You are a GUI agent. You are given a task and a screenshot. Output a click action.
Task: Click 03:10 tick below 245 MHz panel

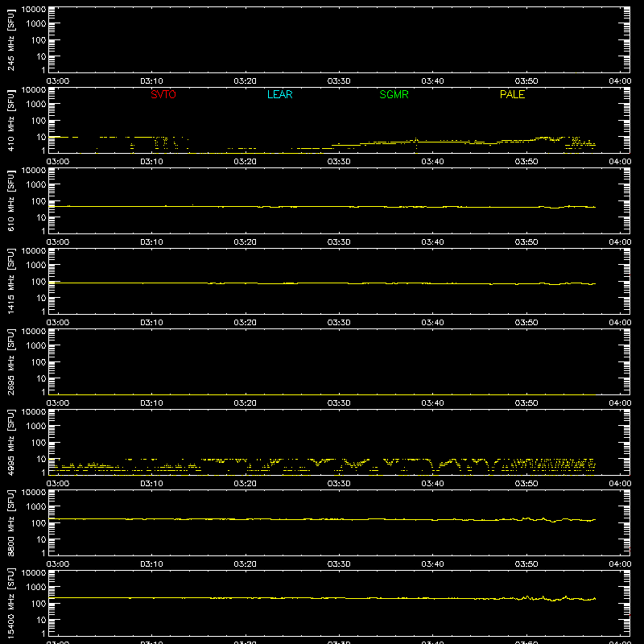[x=151, y=81]
